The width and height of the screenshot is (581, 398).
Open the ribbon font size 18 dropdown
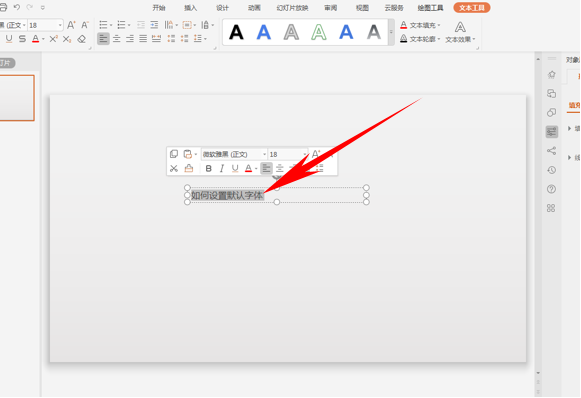click(60, 25)
